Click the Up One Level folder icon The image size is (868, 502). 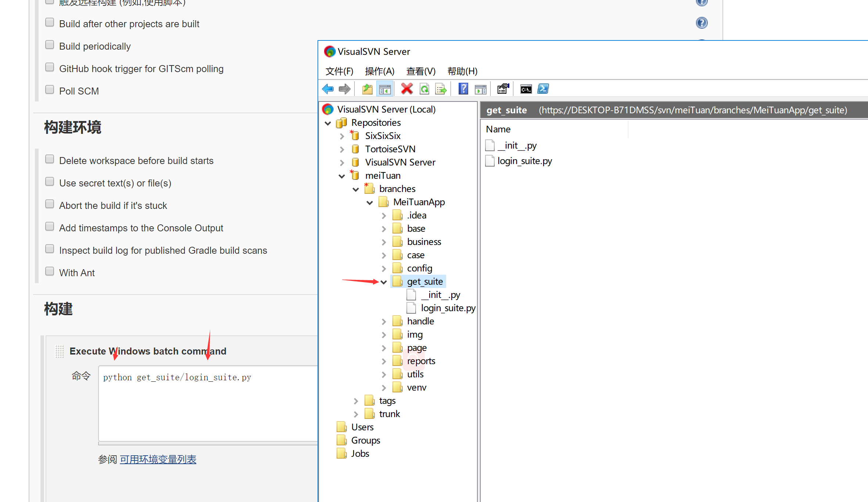point(366,89)
